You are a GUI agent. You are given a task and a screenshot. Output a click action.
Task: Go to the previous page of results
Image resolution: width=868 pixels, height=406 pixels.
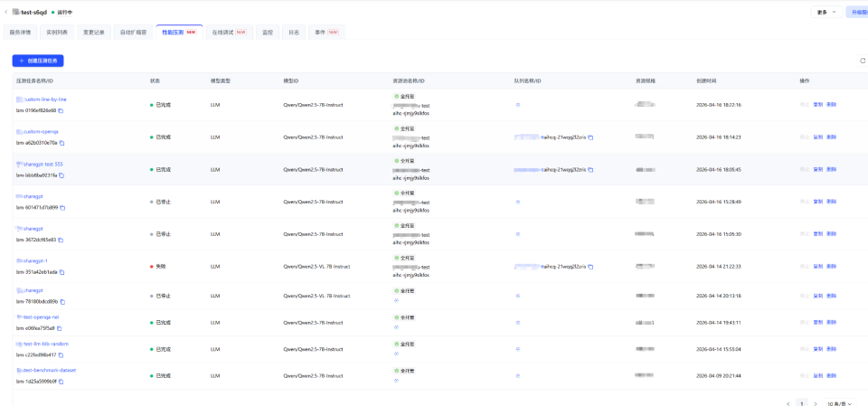(x=788, y=403)
